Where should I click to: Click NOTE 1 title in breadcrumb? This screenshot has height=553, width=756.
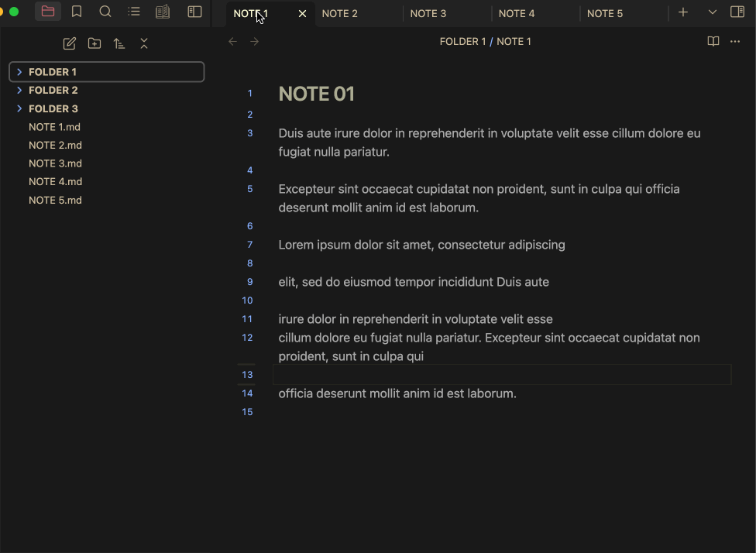514,42
